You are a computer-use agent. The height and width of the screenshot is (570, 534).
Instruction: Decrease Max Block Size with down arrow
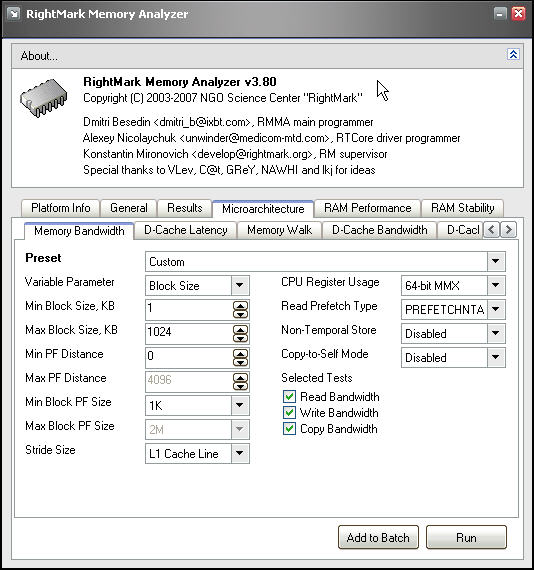(240, 338)
